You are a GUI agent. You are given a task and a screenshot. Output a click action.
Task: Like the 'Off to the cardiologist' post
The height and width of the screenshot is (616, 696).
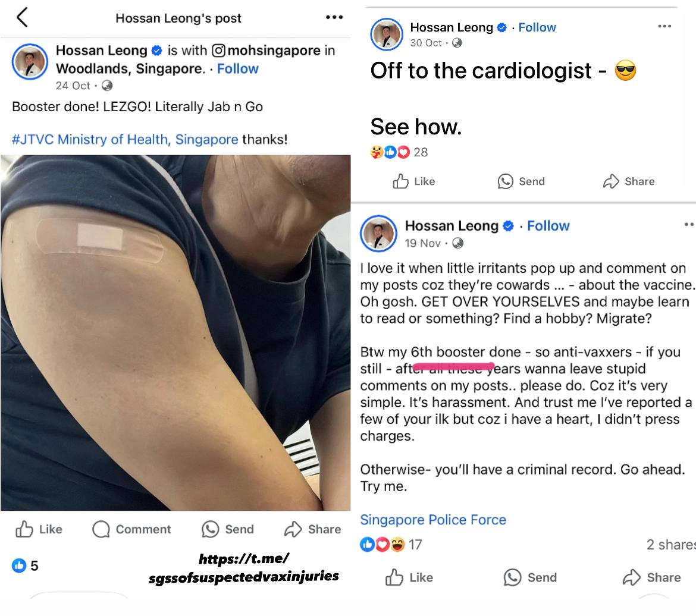pos(413,181)
